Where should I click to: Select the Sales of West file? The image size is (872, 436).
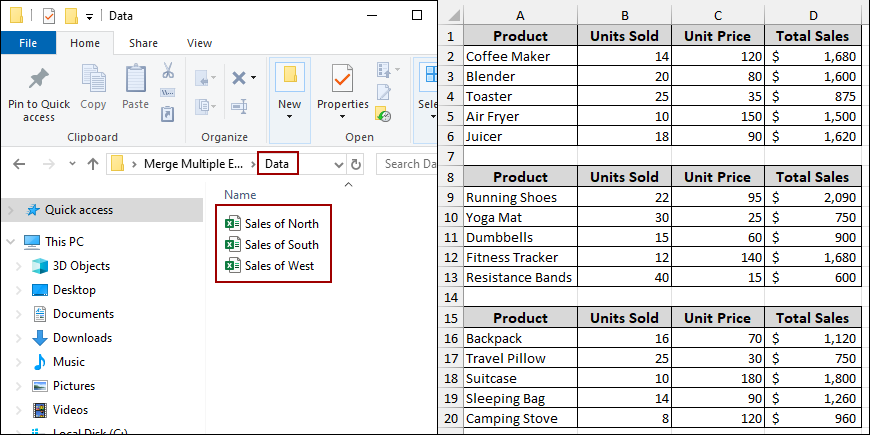pyautogui.click(x=279, y=265)
